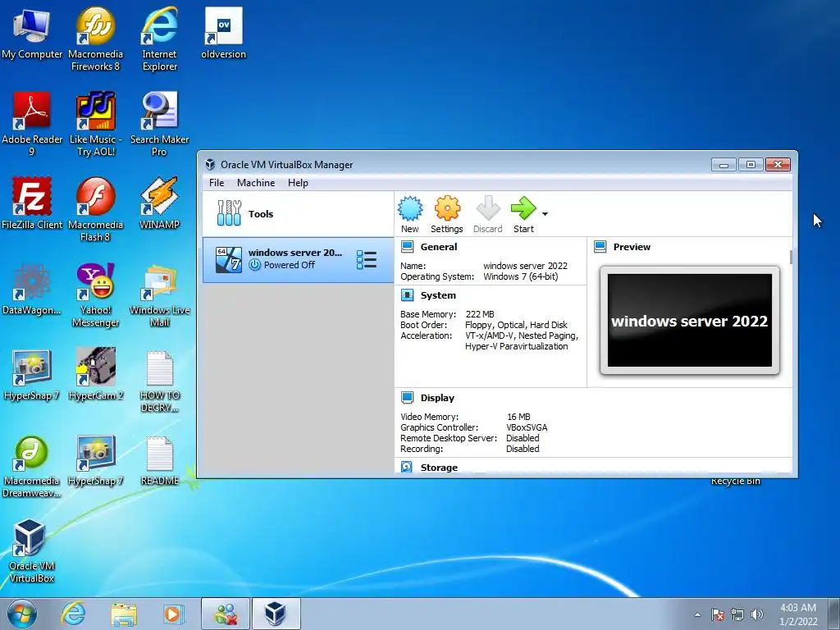
Task: Open machine menu list icon beside VM
Action: (367, 260)
